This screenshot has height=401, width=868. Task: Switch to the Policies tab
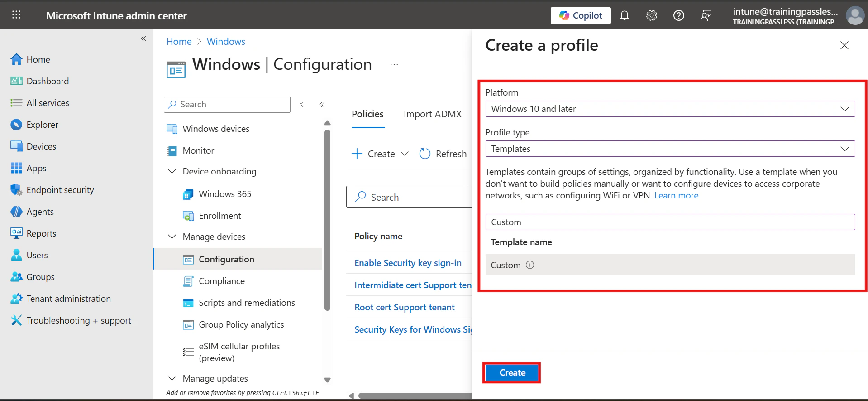click(367, 114)
